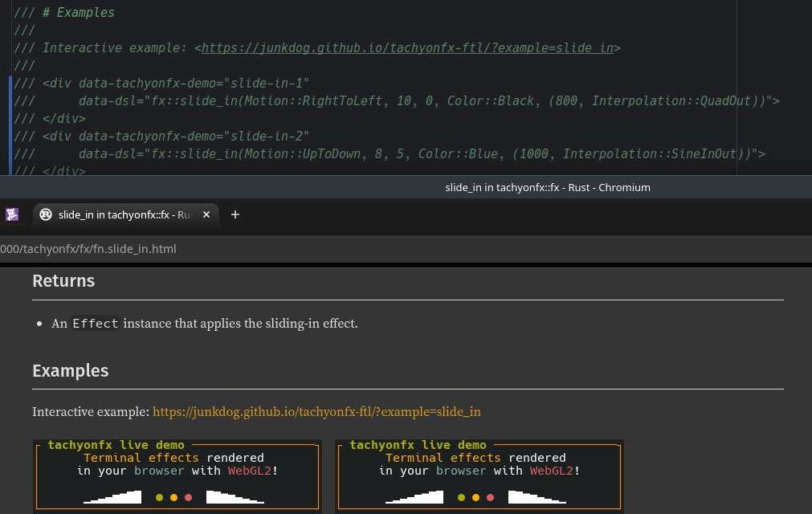Click the Rust logo favicon on the browser tab
This screenshot has width=812, height=514.
(46, 214)
